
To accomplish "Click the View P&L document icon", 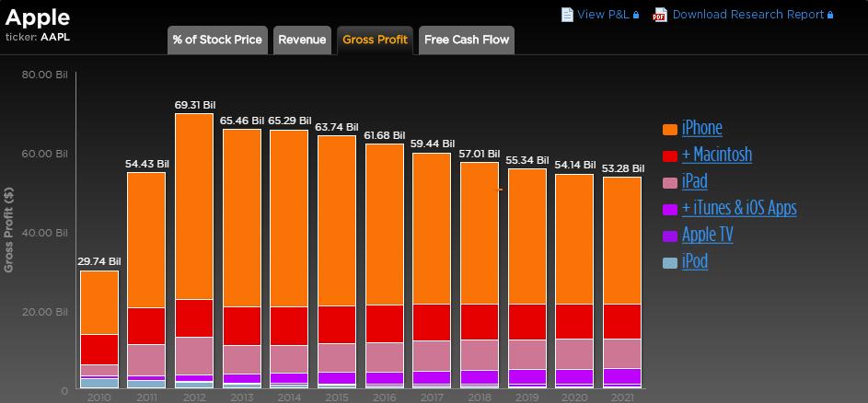I will 567,14.
